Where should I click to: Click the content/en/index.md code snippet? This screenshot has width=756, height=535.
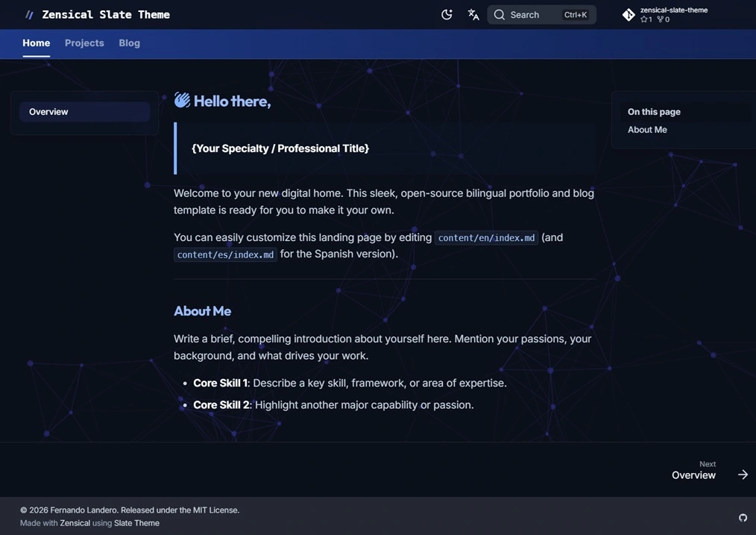click(x=486, y=238)
